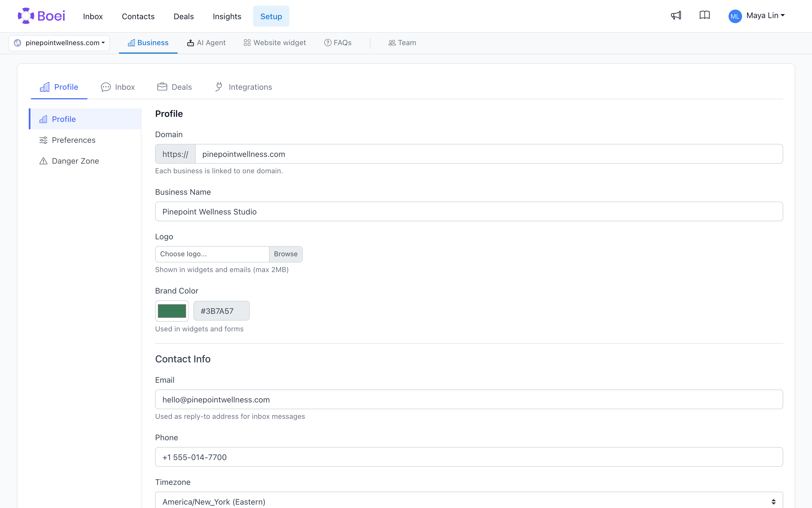The image size is (812, 508).
Task: Click the Browse logo button
Action: [x=286, y=254]
